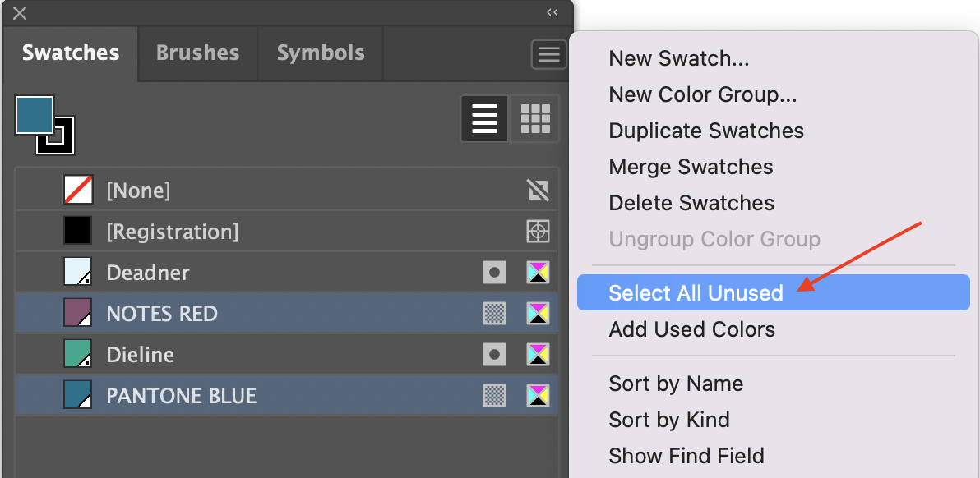Close the Swatches panel window
This screenshot has width=980, height=478.
tap(21, 13)
